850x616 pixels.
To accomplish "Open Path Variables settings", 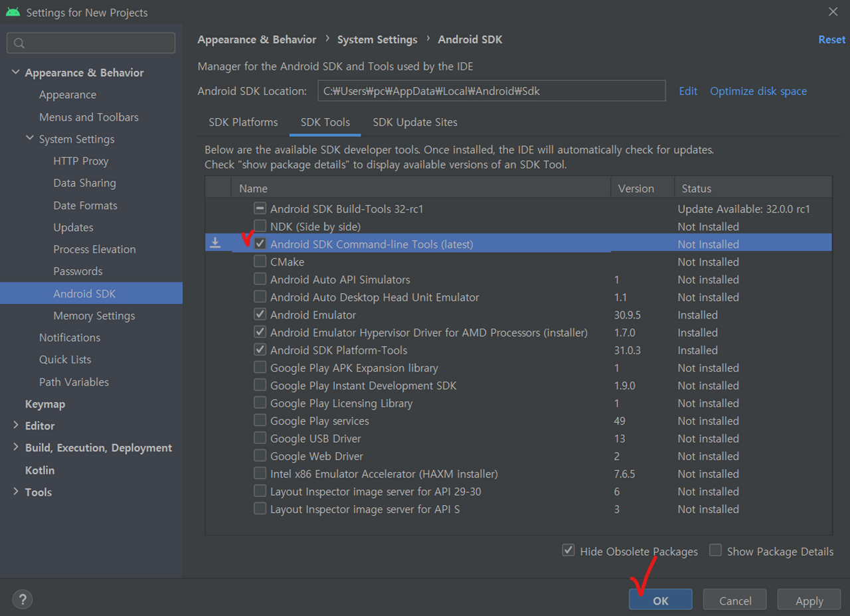I will click(x=74, y=382).
